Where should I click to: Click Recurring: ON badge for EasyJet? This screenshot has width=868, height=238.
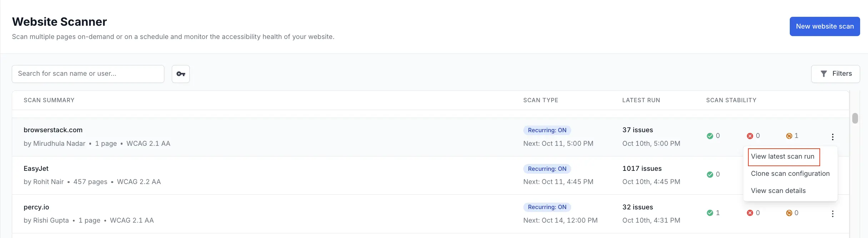tap(547, 169)
